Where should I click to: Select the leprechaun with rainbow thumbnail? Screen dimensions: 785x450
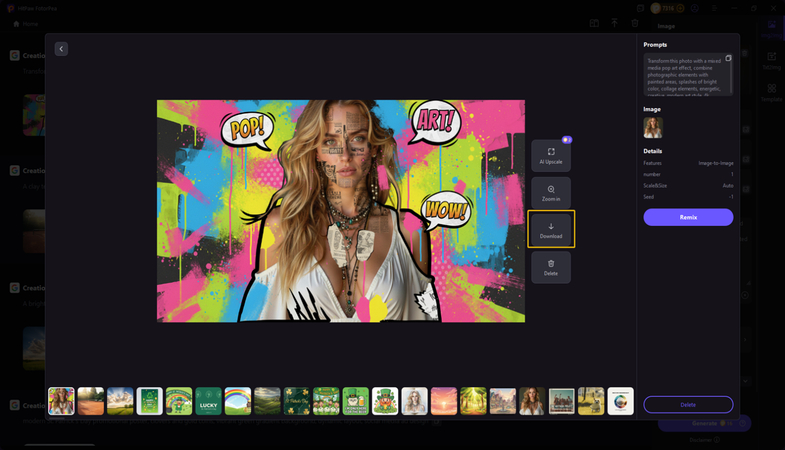[179, 401]
